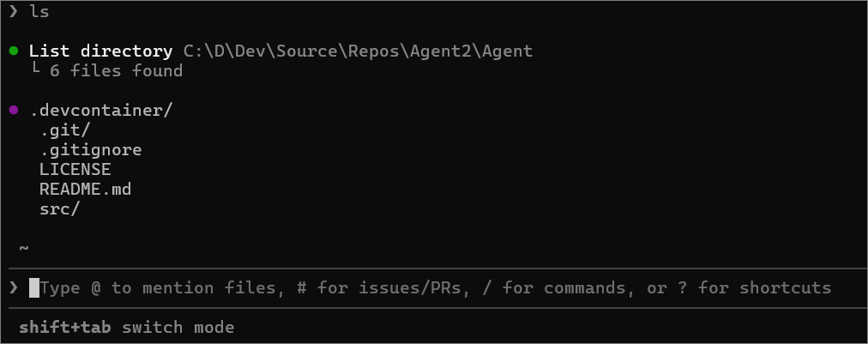Click the 6 files found summary line
Viewport: 868px width, 344px height.
pos(117,71)
